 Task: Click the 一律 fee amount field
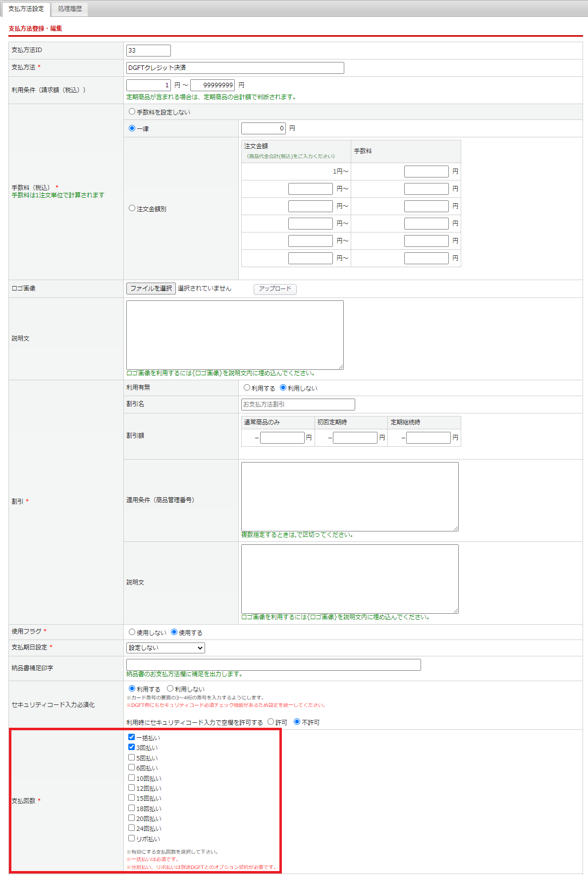click(263, 128)
